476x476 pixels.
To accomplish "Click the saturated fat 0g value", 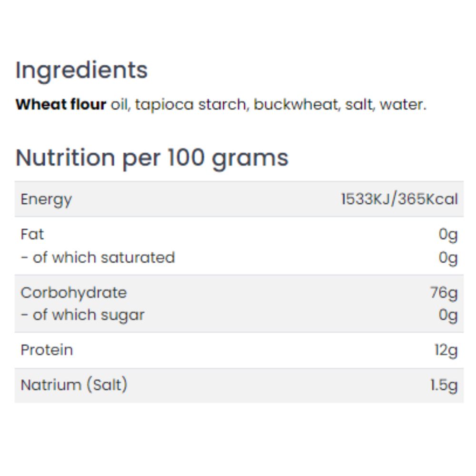I will [448, 258].
